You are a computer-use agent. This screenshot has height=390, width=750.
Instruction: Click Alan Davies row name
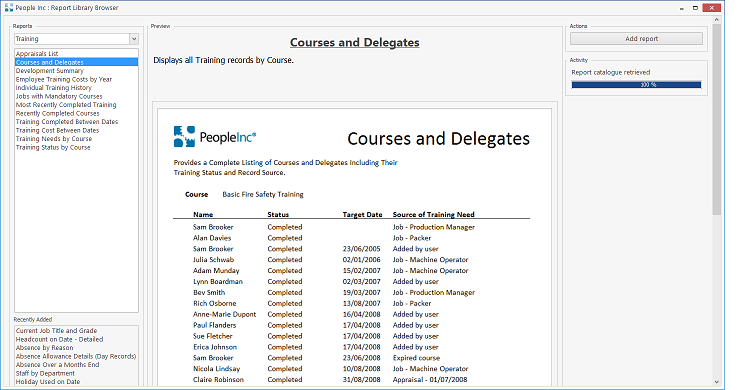[x=212, y=238]
